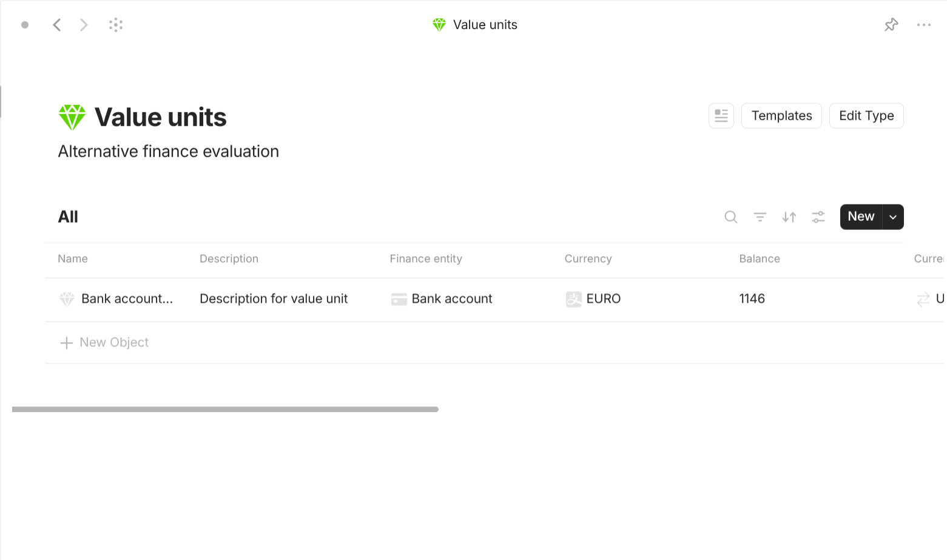The height and width of the screenshot is (560, 947).
Task: Click the green diamond Value units icon
Action: [x=72, y=116]
